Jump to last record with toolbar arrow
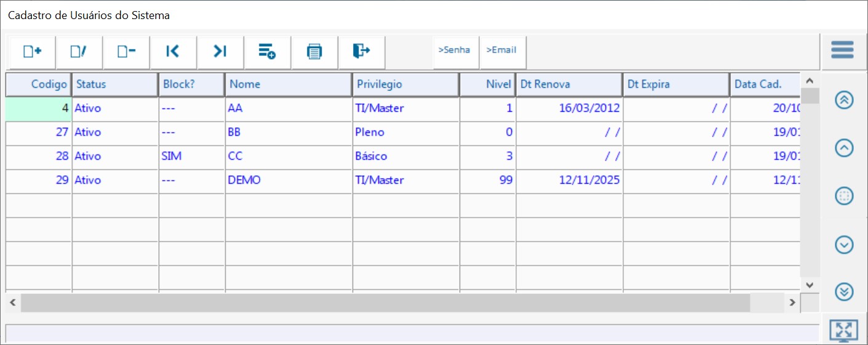Screen dimensions: 868x345 click(220, 52)
